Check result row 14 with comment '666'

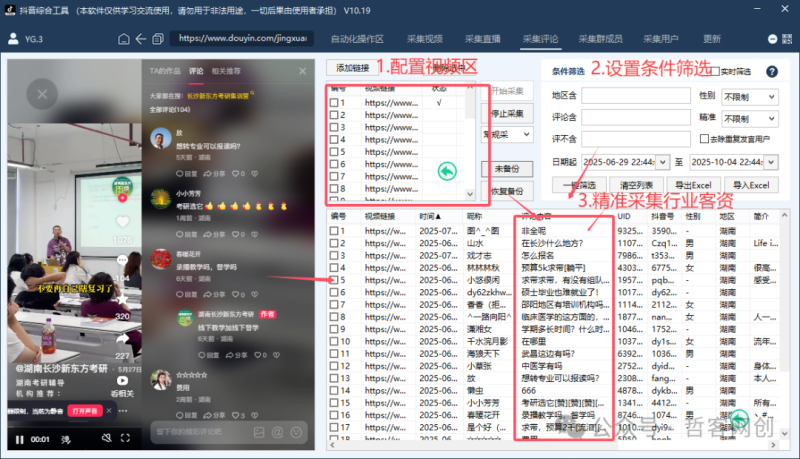click(334, 390)
